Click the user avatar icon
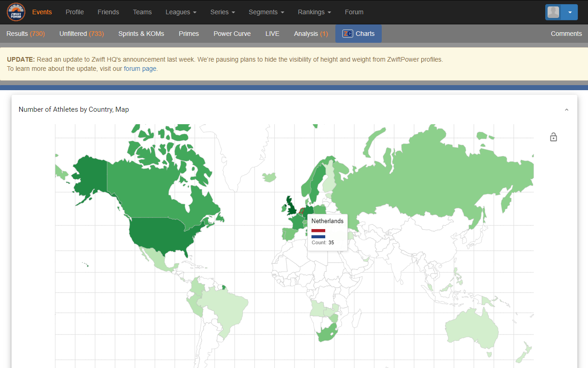This screenshot has width=588, height=368. tap(554, 12)
